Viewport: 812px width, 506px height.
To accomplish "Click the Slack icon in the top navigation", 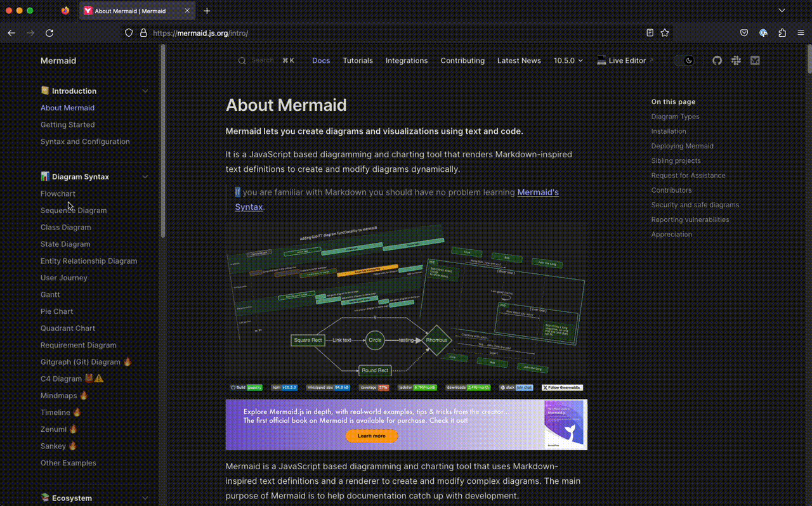I will (x=736, y=60).
